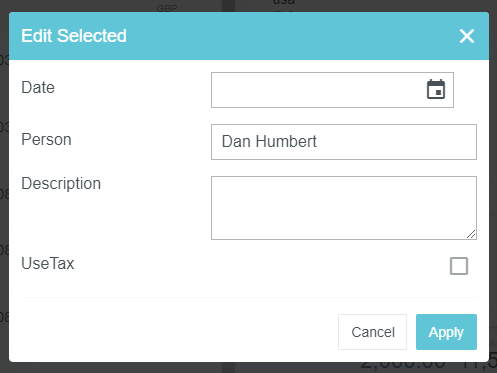Click the UseTax label text
This screenshot has width=497, height=373.
tap(48, 263)
